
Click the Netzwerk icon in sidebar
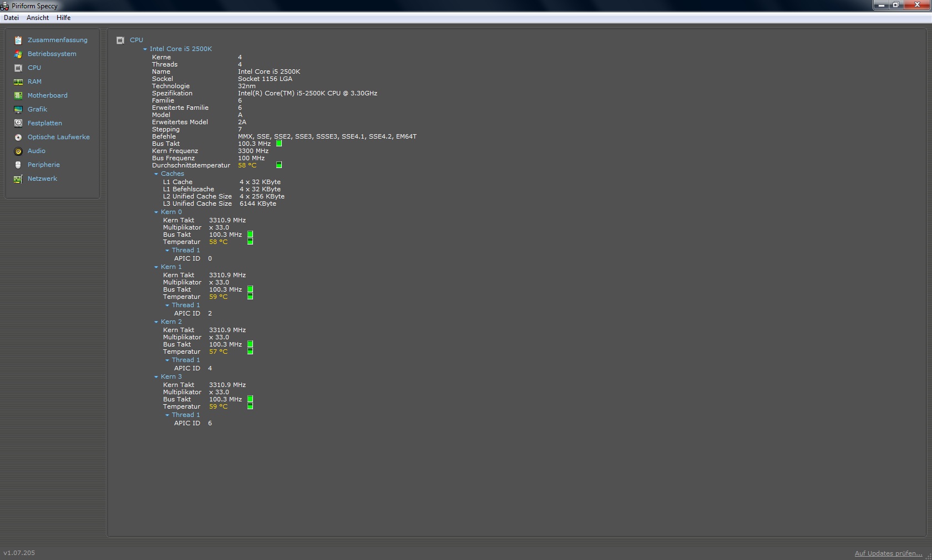coord(18,179)
